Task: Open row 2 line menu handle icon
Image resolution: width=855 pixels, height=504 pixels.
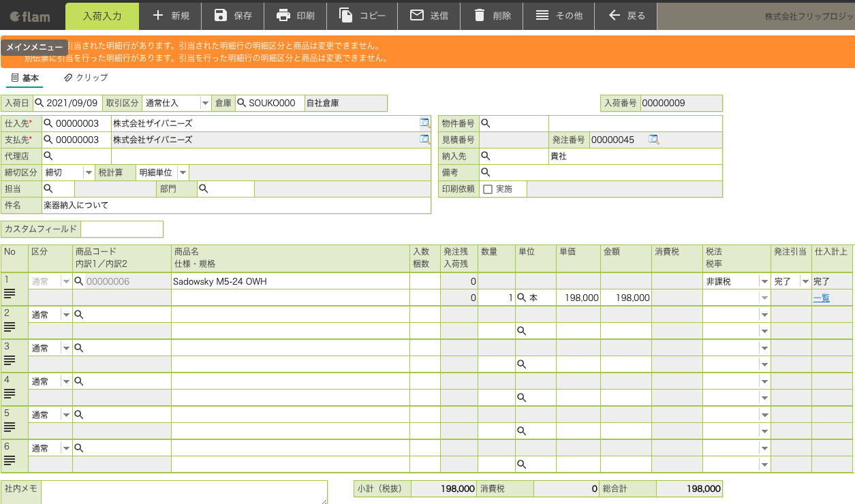Action: click(x=10, y=327)
